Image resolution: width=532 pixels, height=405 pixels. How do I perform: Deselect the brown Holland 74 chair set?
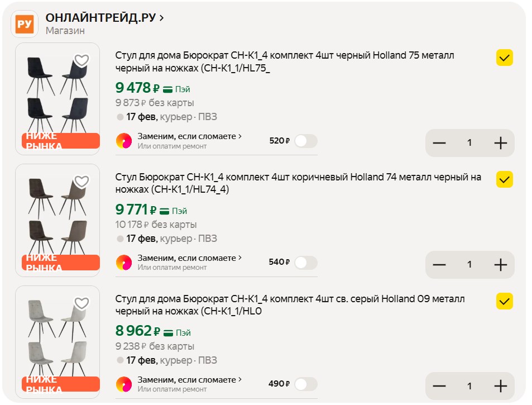coord(505,179)
